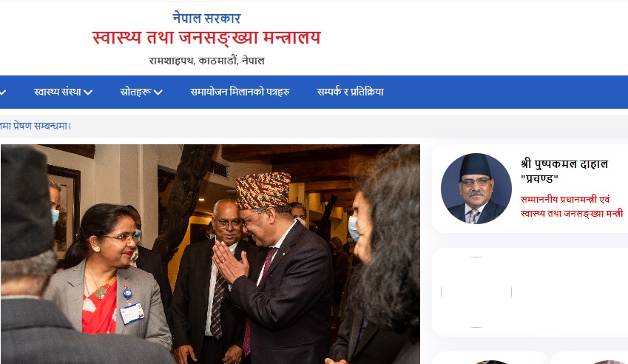Screen dimensions: 628x364
Task: Open समायोजन मिलानको पत्रहरु page
Action: click(x=240, y=92)
